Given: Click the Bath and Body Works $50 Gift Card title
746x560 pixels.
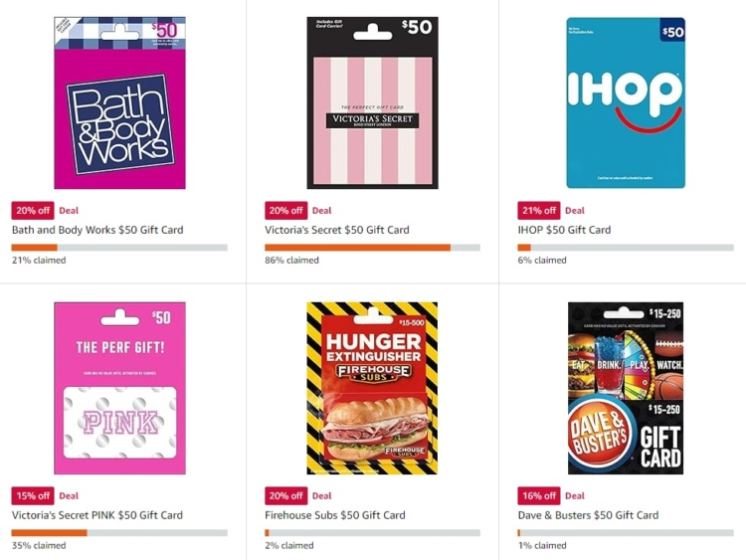Looking at the screenshot, I should coord(97,230).
